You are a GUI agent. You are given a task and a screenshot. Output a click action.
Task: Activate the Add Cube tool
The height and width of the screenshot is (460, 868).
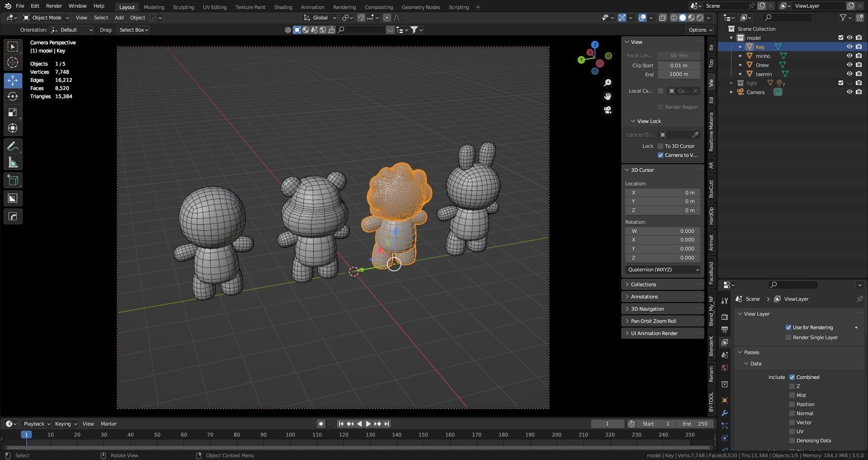[x=13, y=180]
